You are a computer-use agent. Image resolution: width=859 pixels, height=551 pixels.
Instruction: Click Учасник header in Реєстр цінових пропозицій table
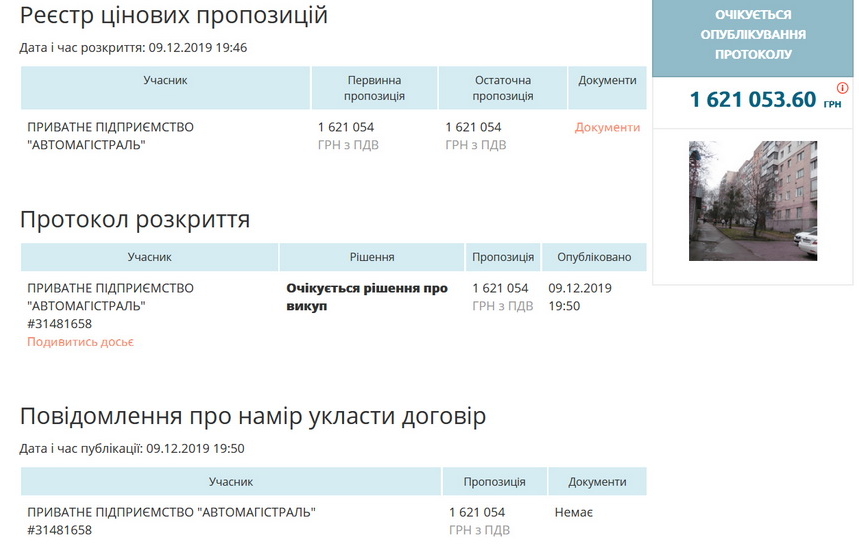coord(165,81)
